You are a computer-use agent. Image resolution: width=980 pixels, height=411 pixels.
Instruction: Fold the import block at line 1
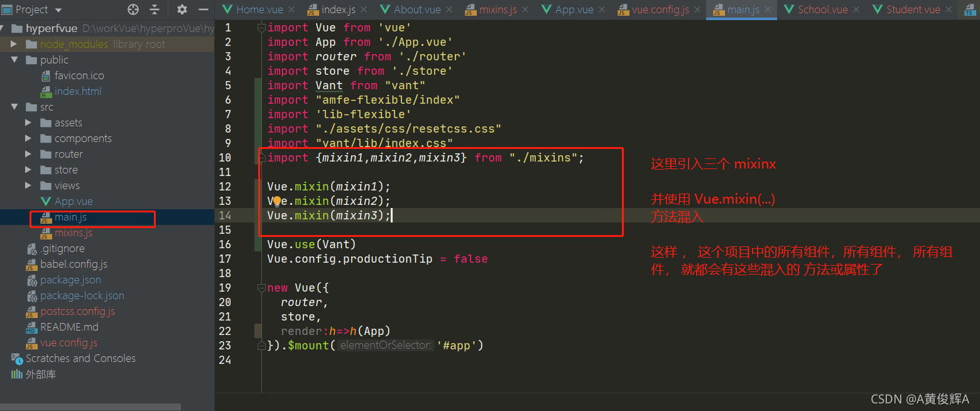(x=262, y=28)
